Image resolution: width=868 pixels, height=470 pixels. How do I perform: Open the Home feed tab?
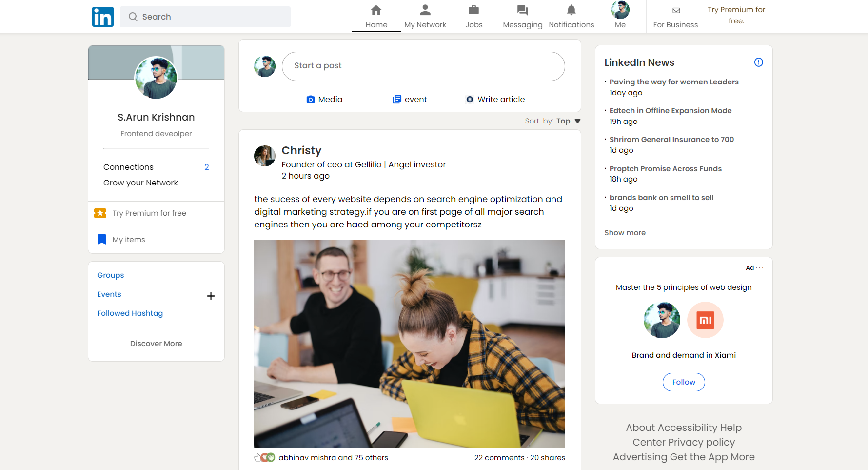pos(376,17)
